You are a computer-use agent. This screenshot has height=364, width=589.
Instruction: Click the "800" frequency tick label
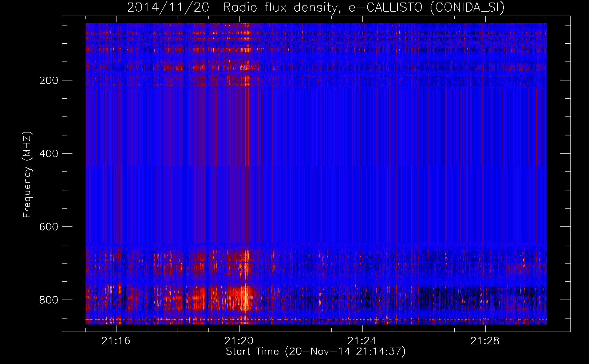coord(49,300)
